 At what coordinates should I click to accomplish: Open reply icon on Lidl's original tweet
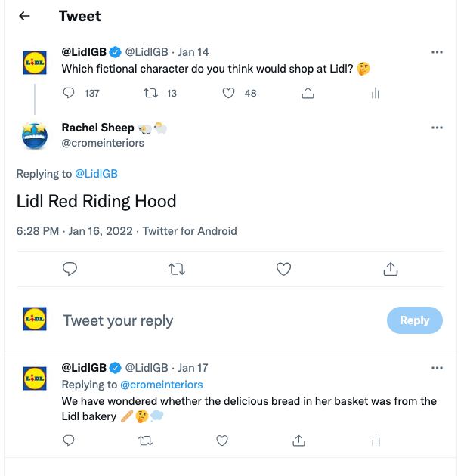(x=69, y=93)
